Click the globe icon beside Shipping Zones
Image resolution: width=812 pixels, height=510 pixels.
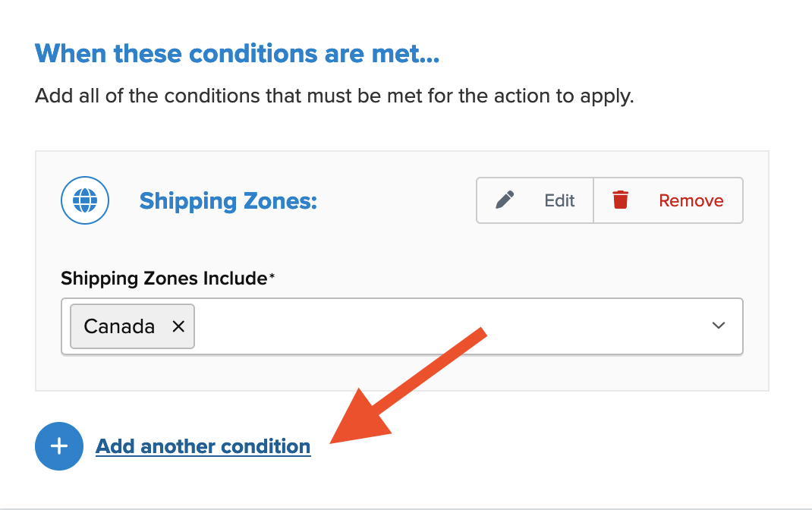85,200
